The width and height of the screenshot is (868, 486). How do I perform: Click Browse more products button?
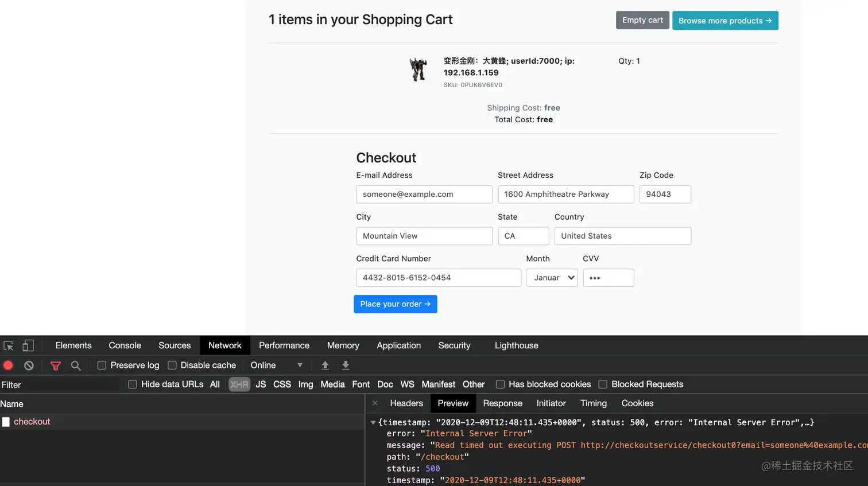click(x=725, y=21)
